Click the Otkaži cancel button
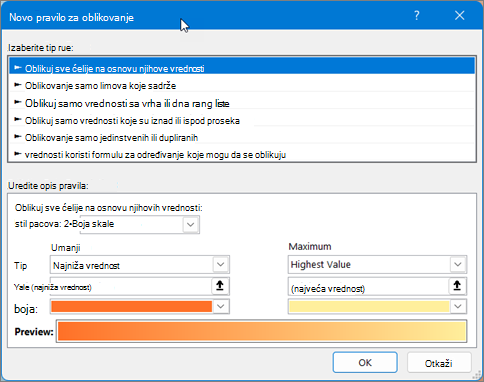 coord(439,363)
